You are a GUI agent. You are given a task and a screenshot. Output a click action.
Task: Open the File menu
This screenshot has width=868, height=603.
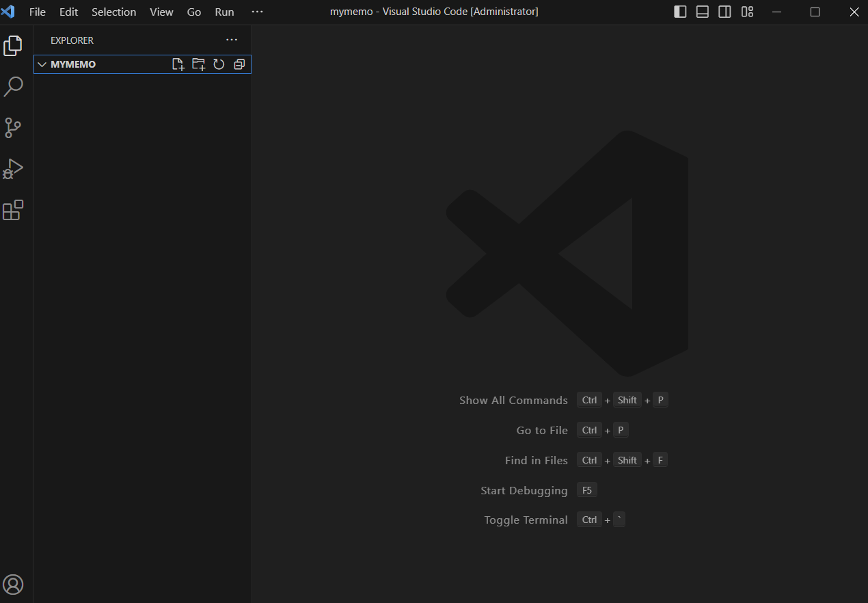click(x=38, y=12)
